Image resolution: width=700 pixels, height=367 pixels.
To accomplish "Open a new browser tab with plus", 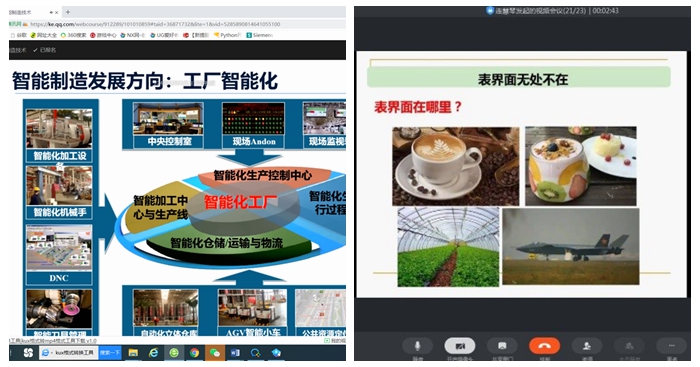I will (x=68, y=12).
